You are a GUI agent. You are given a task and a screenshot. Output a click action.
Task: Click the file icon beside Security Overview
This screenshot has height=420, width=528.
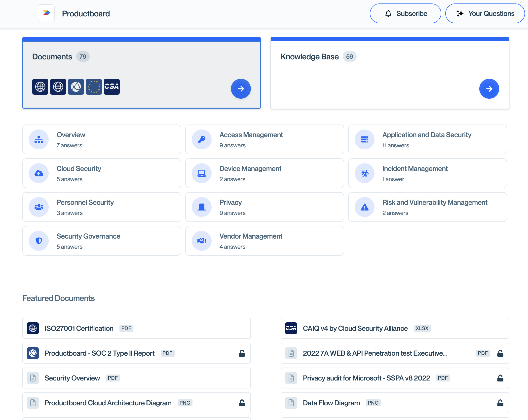pyautogui.click(x=33, y=378)
